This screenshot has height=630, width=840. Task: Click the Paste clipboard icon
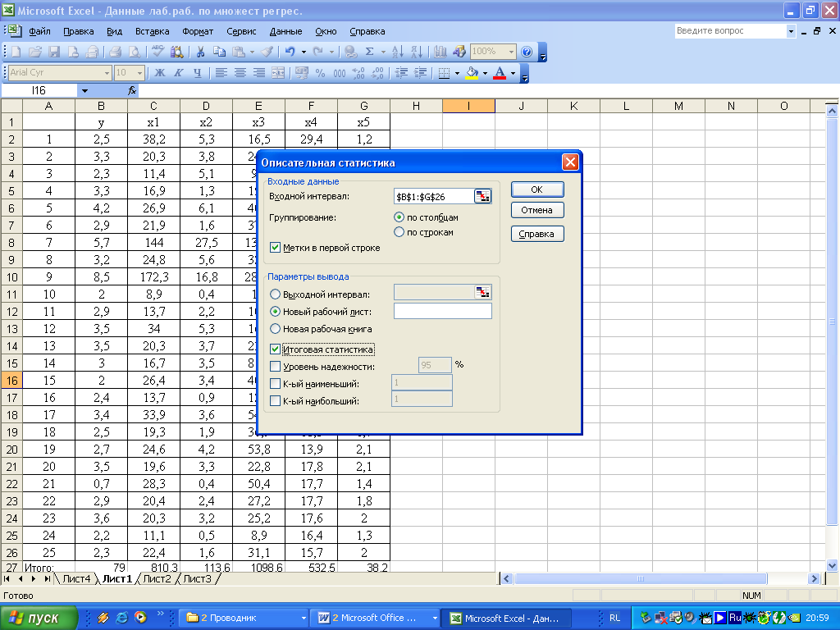tap(239, 52)
